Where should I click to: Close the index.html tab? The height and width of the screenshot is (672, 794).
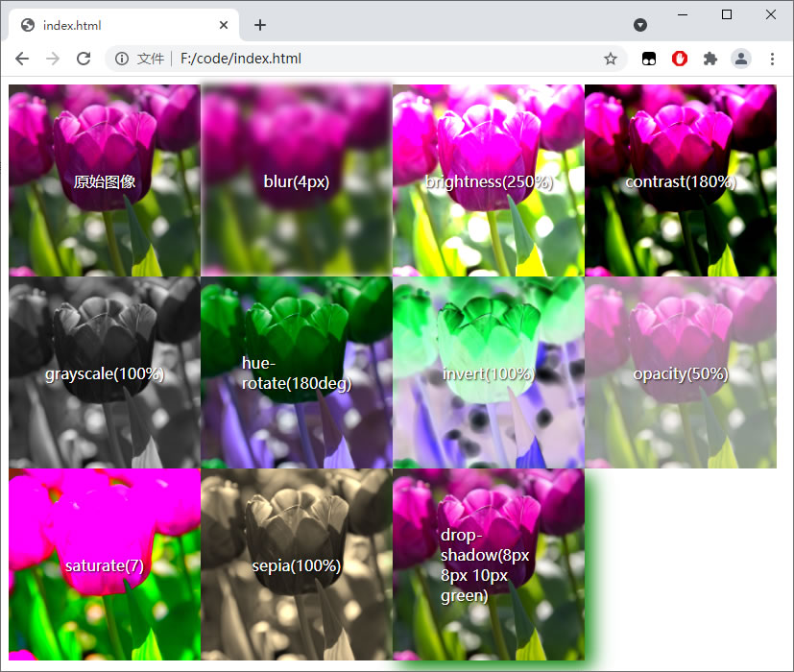click(x=224, y=25)
